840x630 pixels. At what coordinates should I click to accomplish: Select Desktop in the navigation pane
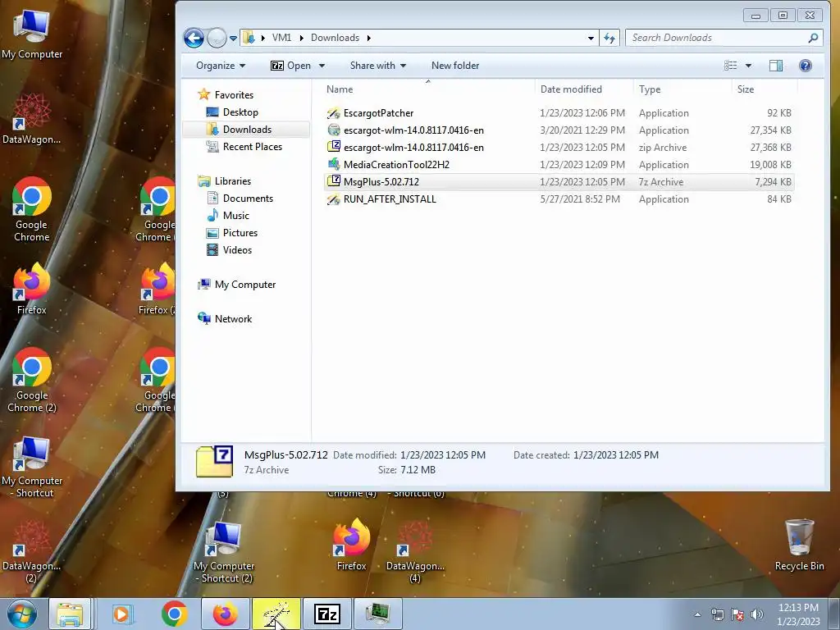pyautogui.click(x=240, y=112)
